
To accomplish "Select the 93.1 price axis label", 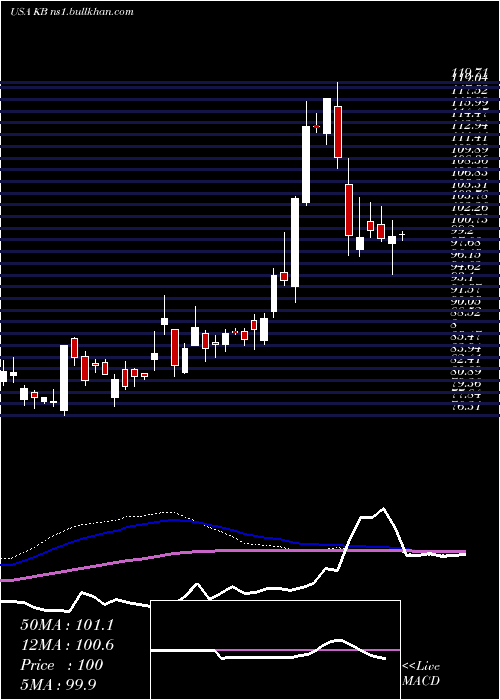I will [x=462, y=278].
